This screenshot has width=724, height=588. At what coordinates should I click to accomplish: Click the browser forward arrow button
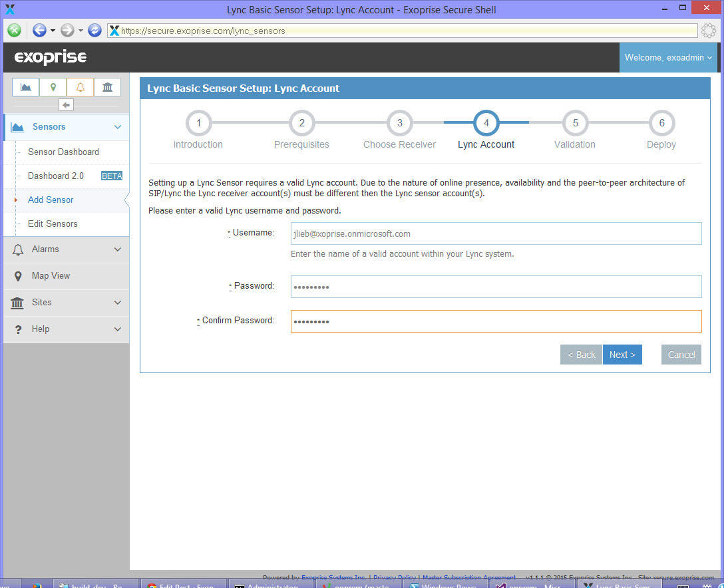[67, 31]
